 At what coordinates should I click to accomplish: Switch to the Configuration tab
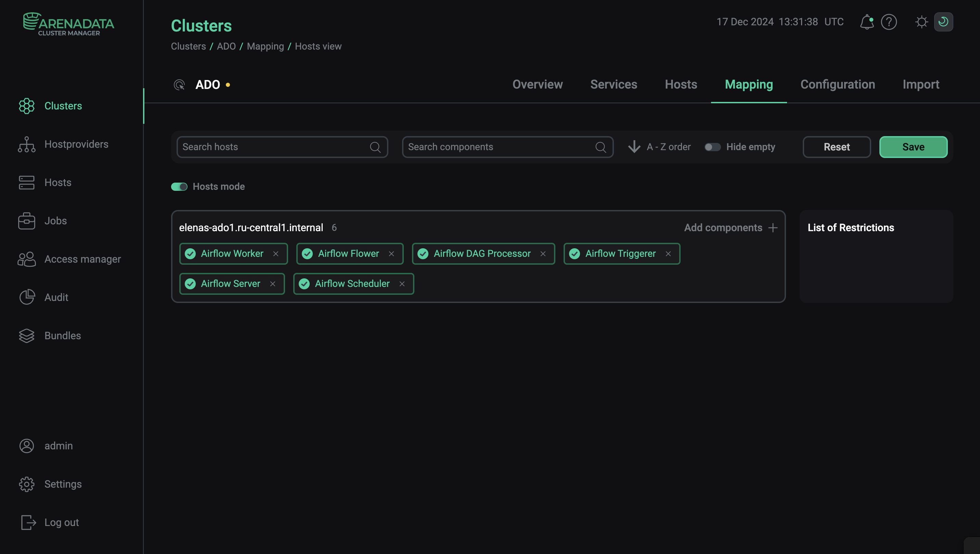tap(838, 84)
